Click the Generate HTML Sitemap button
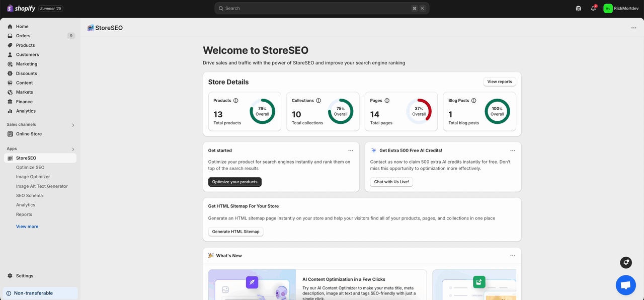The height and width of the screenshot is (300, 644). click(236, 232)
